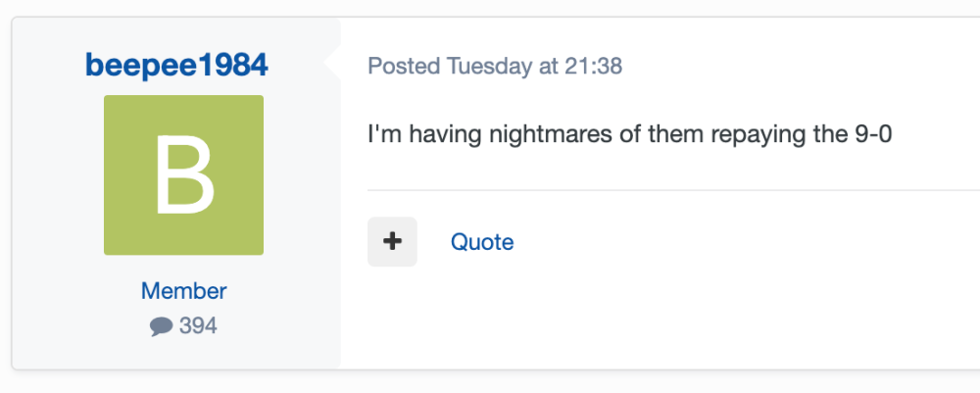This screenshot has height=393, width=980.
Task: Click the word Posted in the header
Action: coord(404,67)
